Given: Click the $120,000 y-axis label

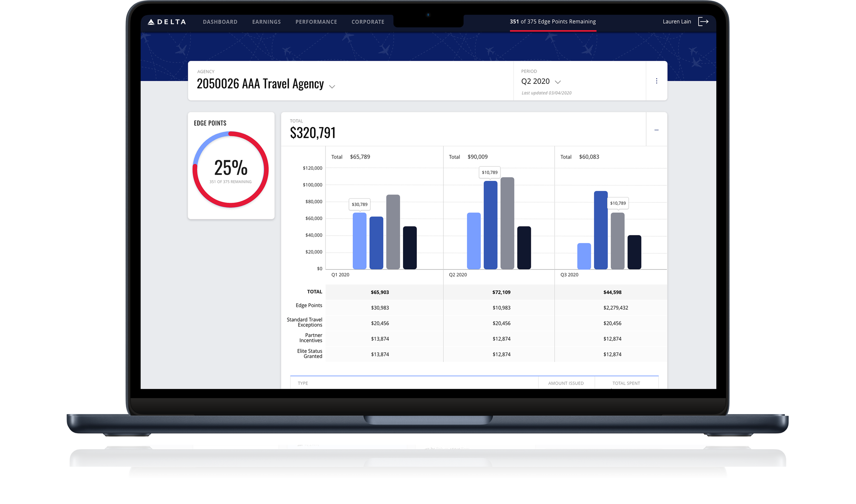Looking at the screenshot, I should tap(312, 168).
